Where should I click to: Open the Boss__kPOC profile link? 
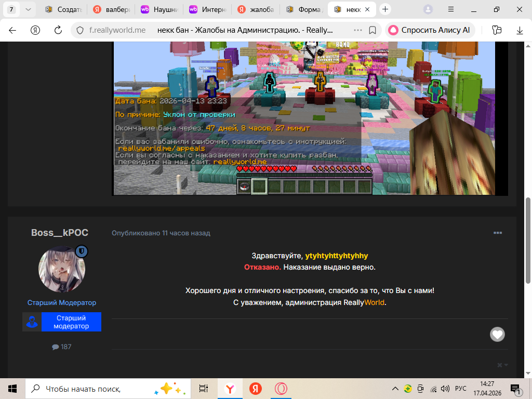click(60, 233)
